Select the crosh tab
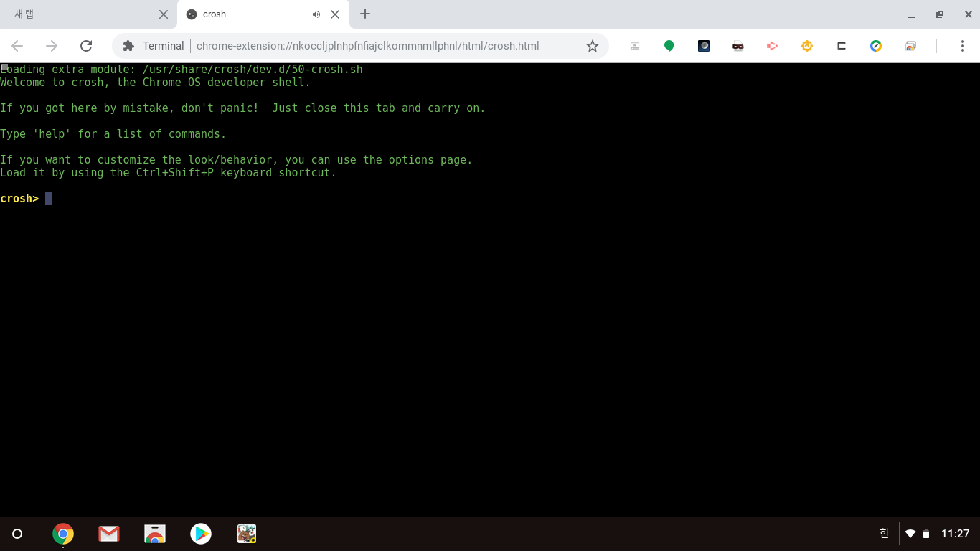Image resolution: width=980 pixels, height=551 pixels. pyautogui.click(x=244, y=14)
